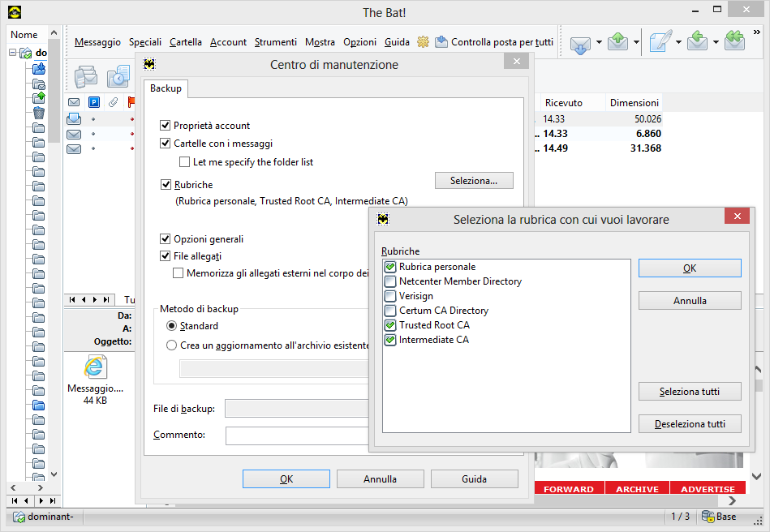Open dropdown arrow next to Get new mail
770x532 pixels.
coord(599,42)
